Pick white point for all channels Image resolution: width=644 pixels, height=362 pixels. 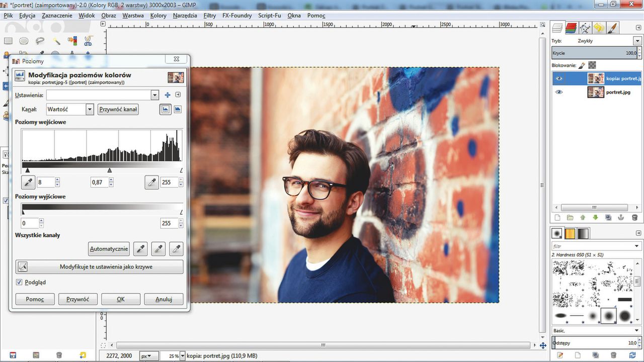coord(176,248)
